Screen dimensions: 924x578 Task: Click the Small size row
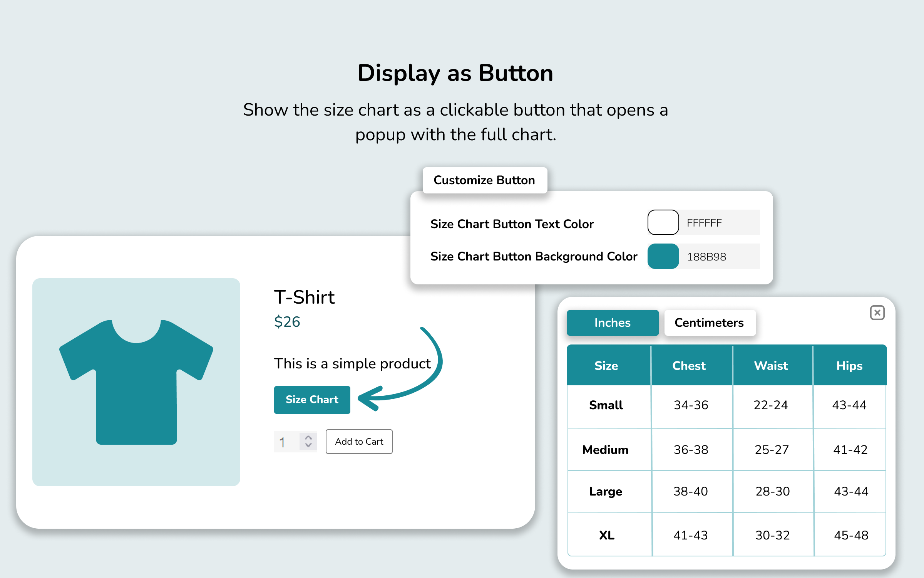605,405
